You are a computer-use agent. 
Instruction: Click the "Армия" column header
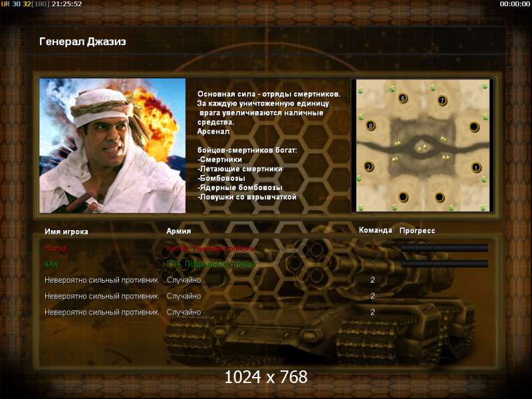tap(179, 231)
